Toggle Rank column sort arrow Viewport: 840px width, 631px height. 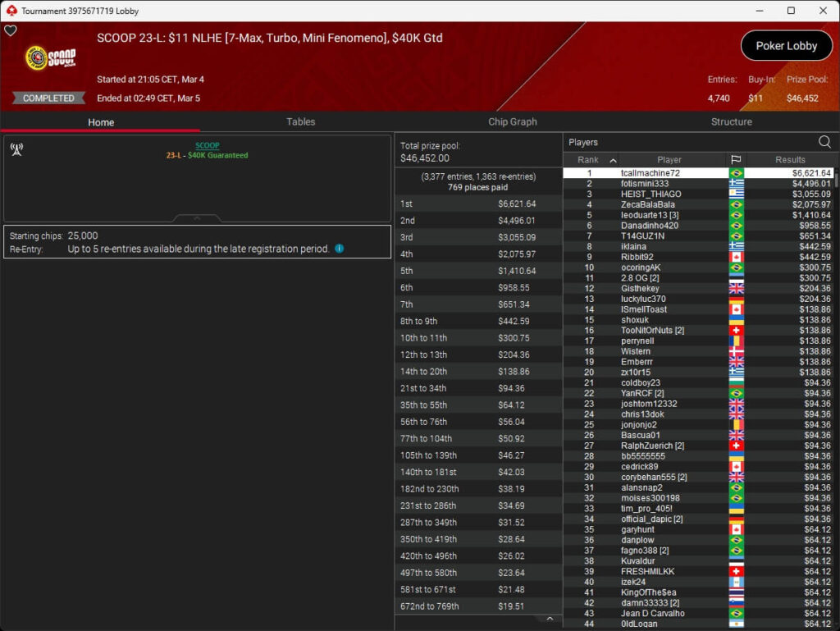click(x=613, y=160)
